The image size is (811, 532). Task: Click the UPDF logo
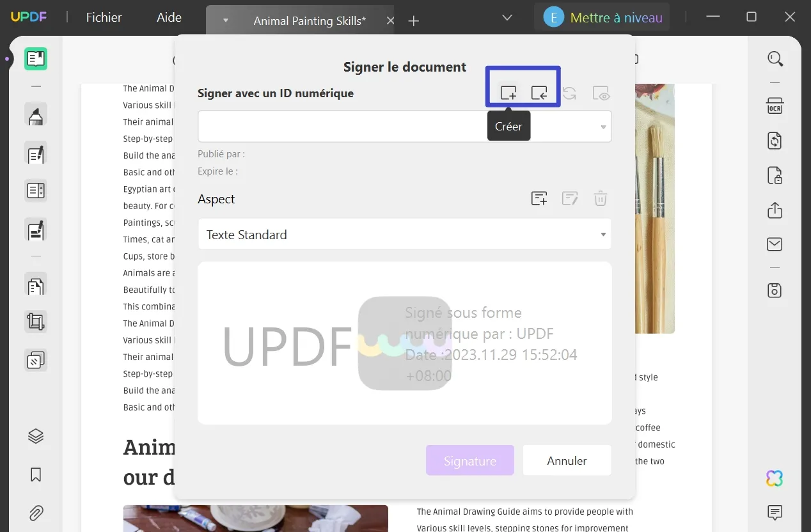[29, 17]
